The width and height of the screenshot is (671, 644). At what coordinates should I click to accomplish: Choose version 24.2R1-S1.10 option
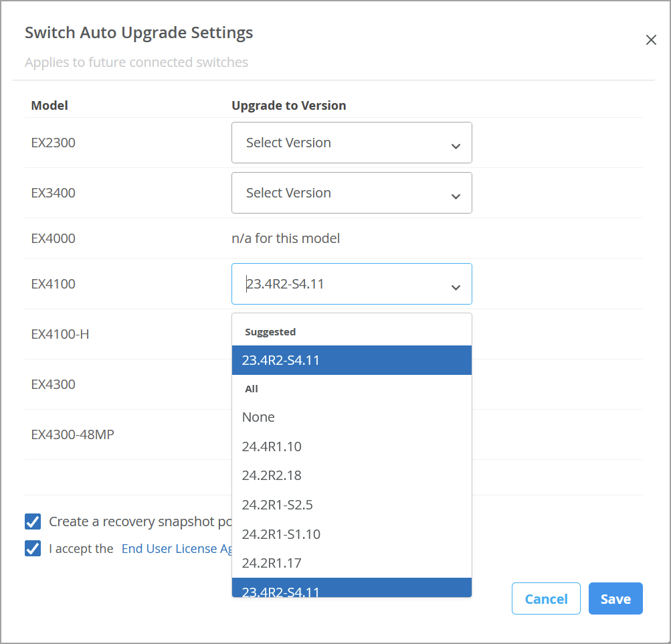pos(351,534)
